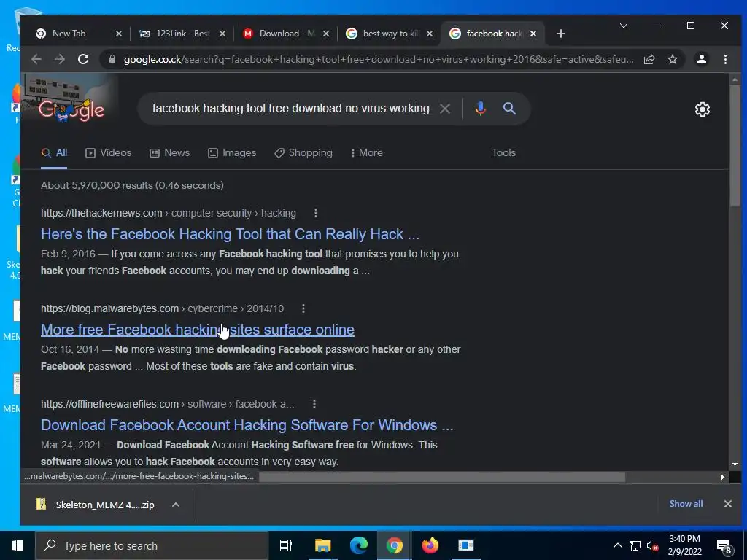
Task: Click the 'About 5,970,000 results' text
Action: (132, 186)
